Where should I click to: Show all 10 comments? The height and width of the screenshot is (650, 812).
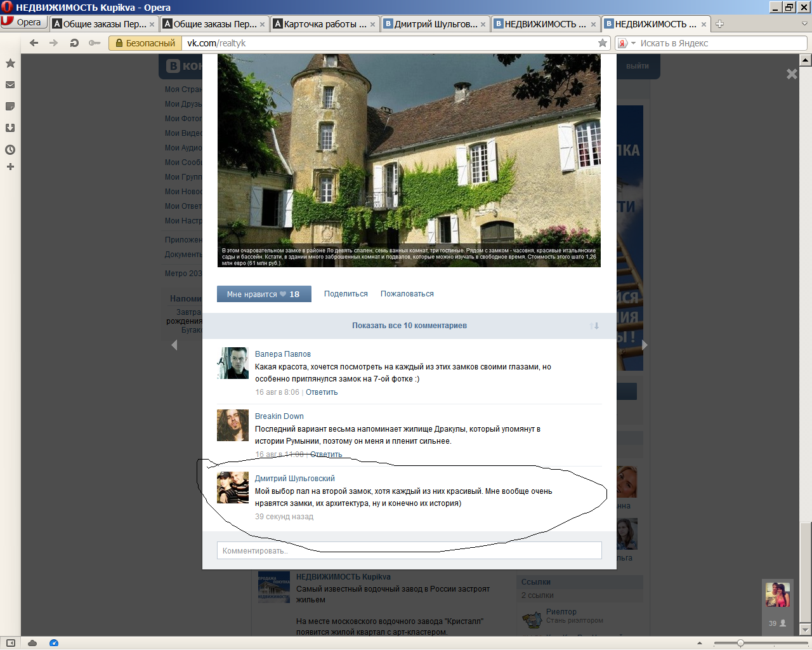pos(409,326)
